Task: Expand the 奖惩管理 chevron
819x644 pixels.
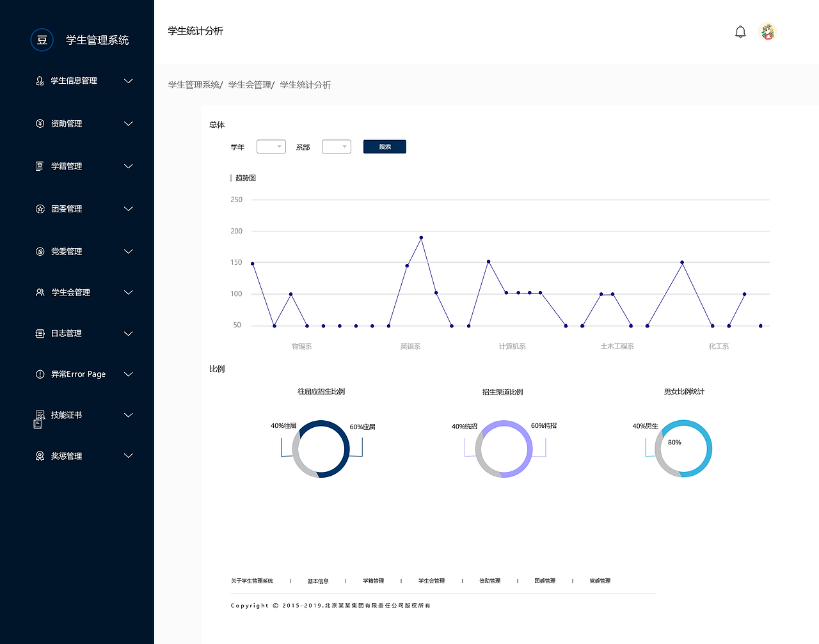Action: click(128, 456)
